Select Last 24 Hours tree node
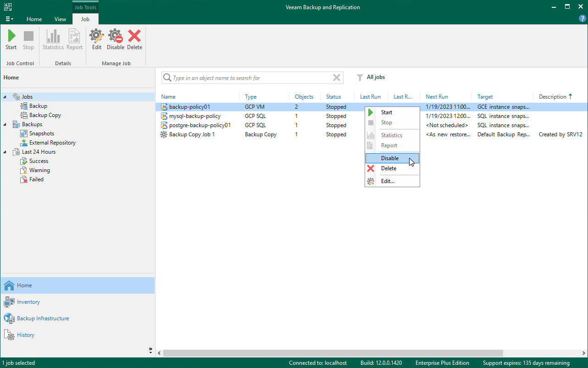The image size is (588, 368). (39, 152)
